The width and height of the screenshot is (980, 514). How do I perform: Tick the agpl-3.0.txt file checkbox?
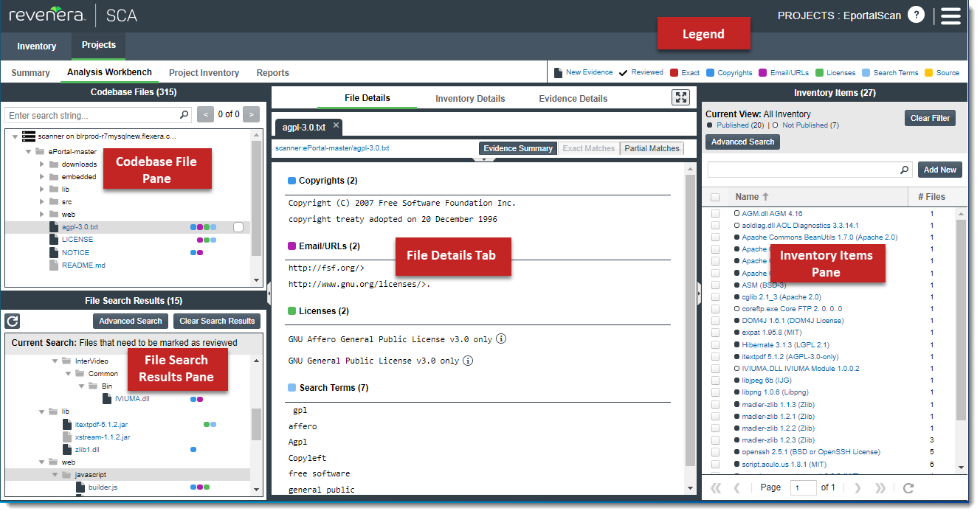click(x=238, y=227)
